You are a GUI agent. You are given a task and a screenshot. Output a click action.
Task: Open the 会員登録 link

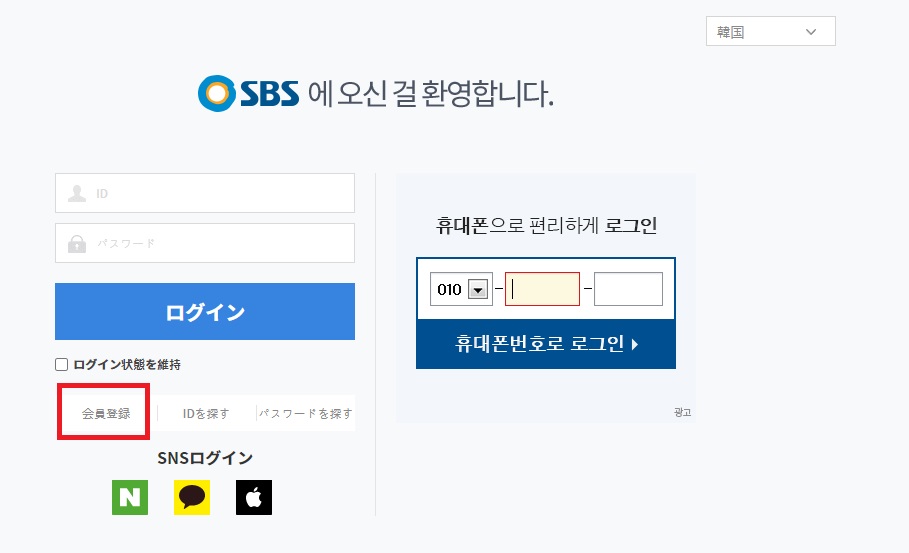click(x=106, y=413)
